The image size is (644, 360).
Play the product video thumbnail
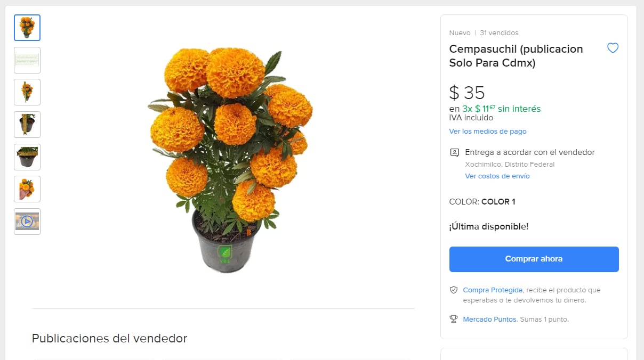pyautogui.click(x=27, y=221)
